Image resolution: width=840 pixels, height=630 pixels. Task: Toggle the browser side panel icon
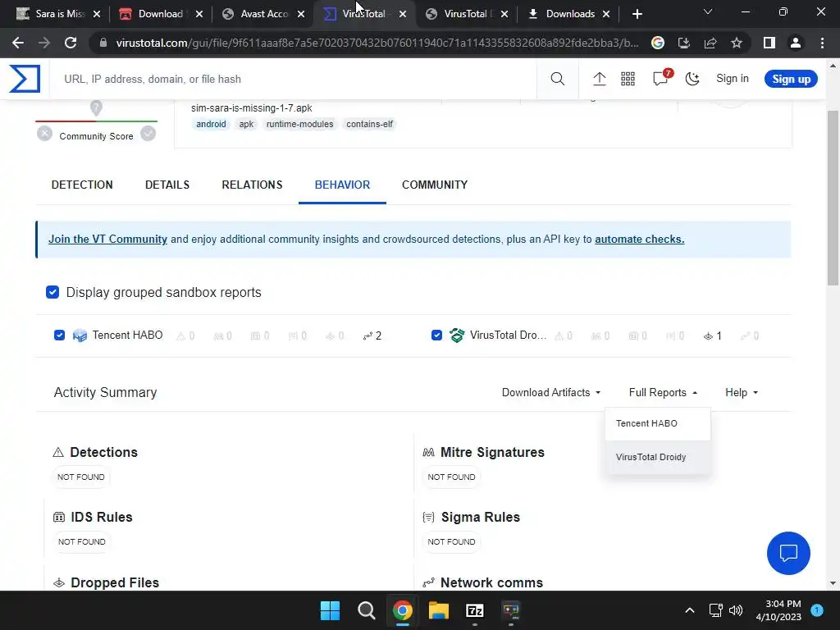point(769,43)
